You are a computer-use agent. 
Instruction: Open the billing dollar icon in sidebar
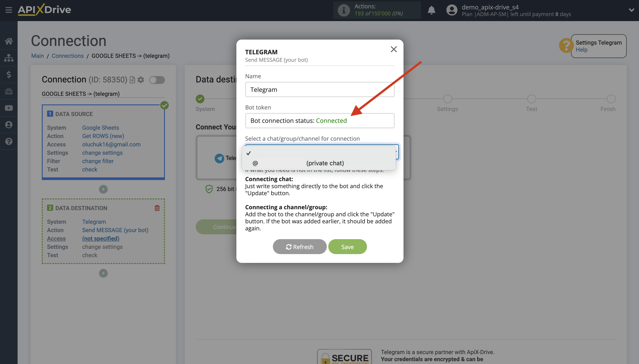coord(9,74)
